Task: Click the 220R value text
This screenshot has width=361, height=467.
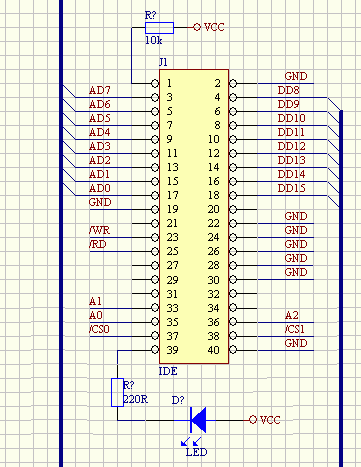Action: pos(136,399)
